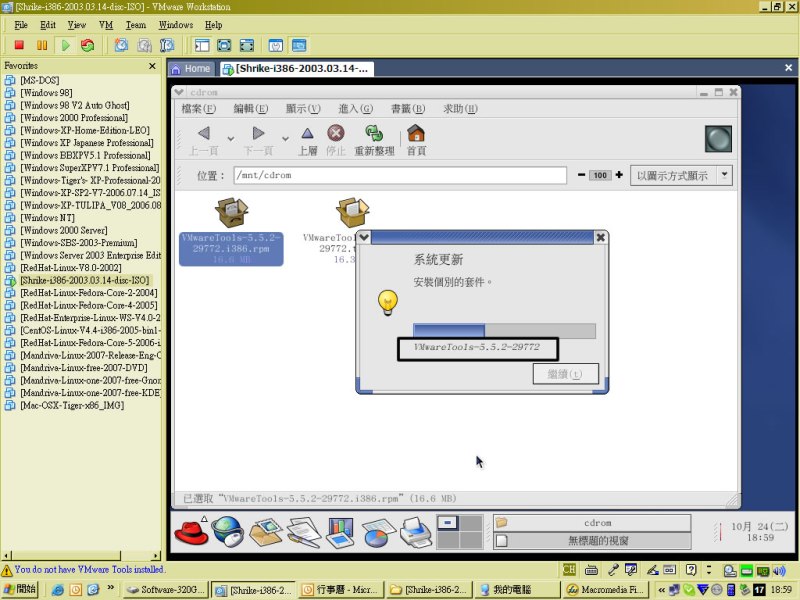Select the VMwareTools tar package icon
This screenshot has height=600, width=800.
tap(353, 212)
